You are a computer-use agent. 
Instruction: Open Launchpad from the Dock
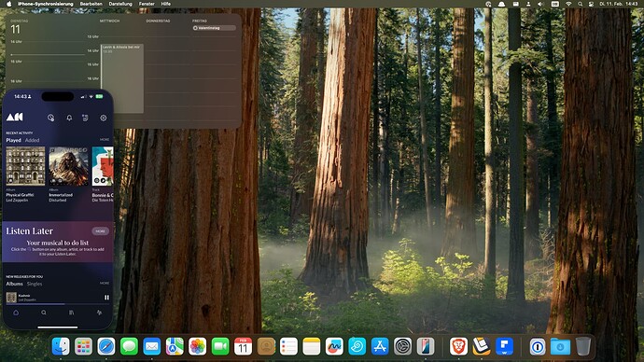tap(83, 347)
